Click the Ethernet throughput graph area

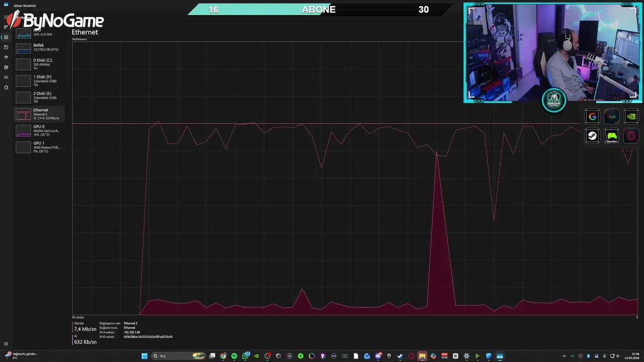tap(355, 178)
